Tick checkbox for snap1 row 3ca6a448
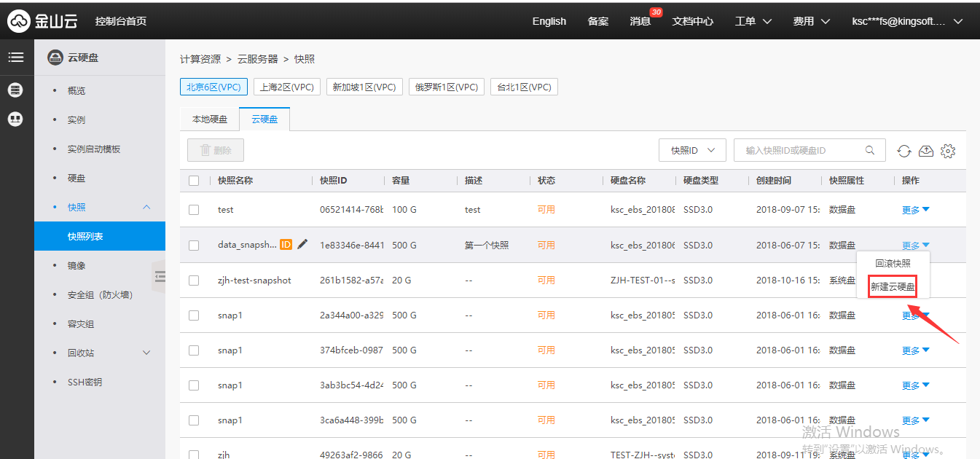This screenshot has width=980, height=459. [194, 420]
